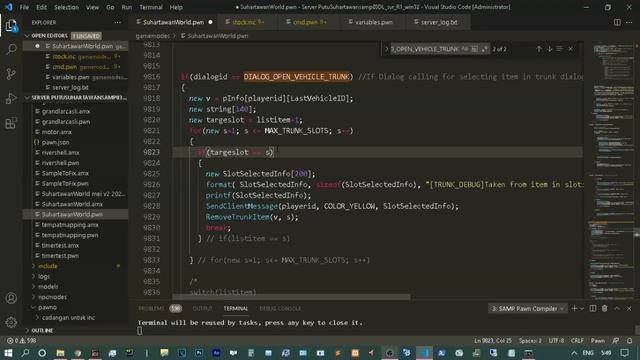Open timertest.pwn in the file tree

click(x=60, y=256)
